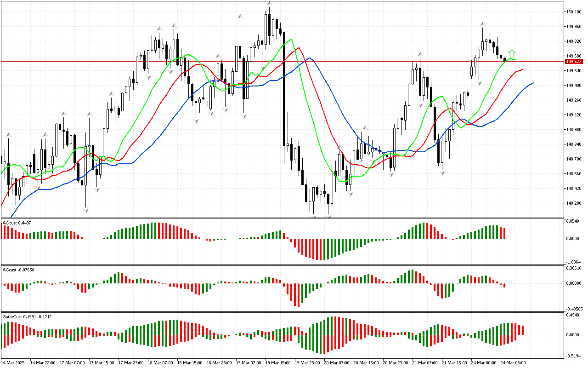Viewport: 588px width, 368px height.
Task: Click the 20 Mar 07:00 time label
Action: tap(337, 363)
